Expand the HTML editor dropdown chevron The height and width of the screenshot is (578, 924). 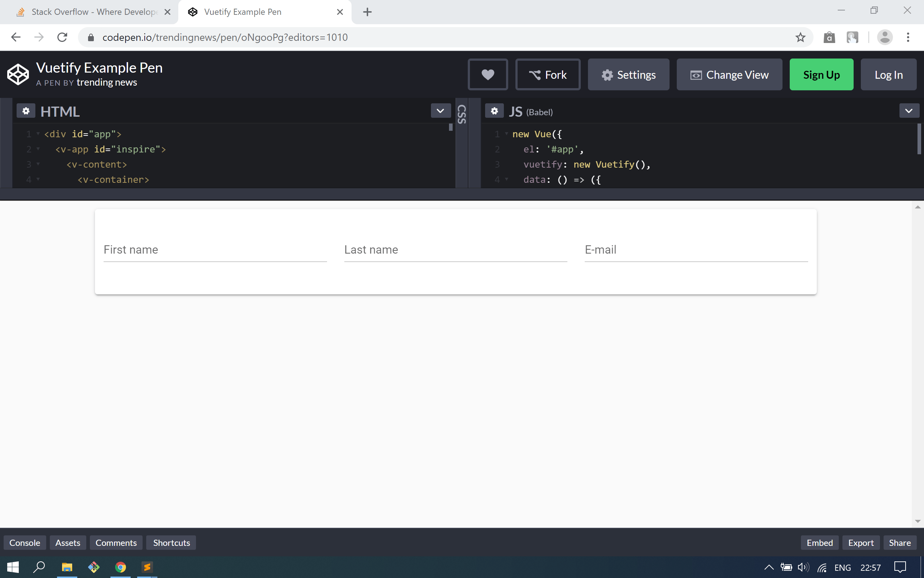(440, 111)
